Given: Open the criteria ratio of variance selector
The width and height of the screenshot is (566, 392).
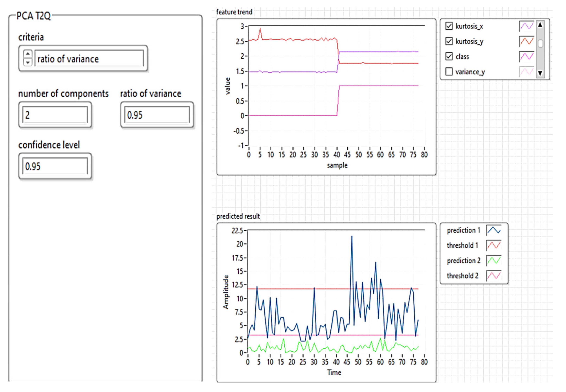Looking at the screenshot, I should click(x=89, y=59).
